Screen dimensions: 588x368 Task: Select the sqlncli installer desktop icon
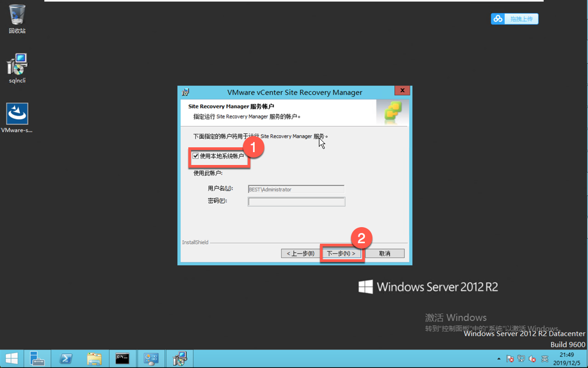tap(17, 68)
